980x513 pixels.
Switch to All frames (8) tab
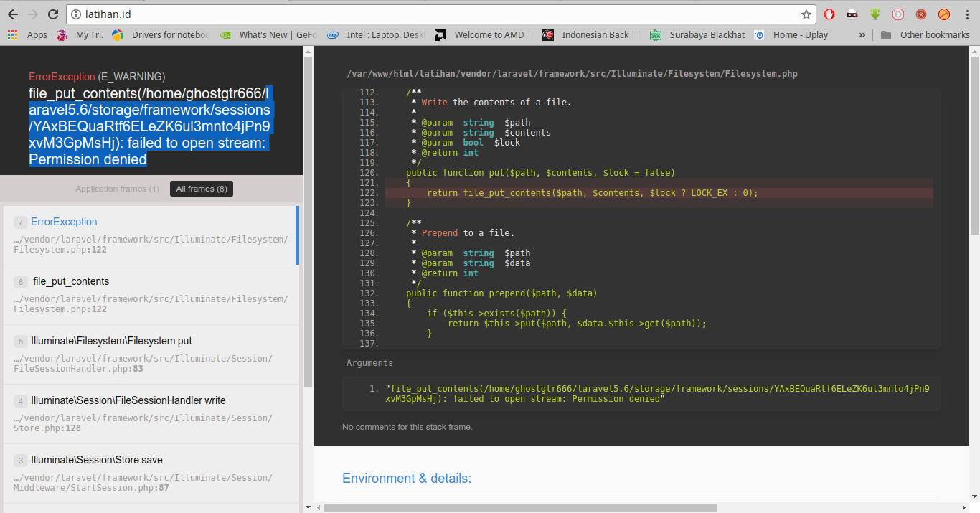(202, 189)
